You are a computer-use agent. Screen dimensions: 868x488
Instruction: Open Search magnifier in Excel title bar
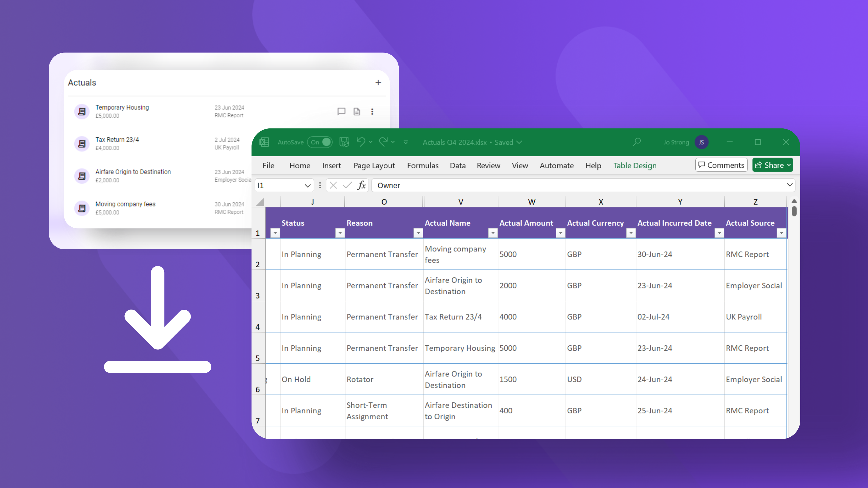point(637,142)
